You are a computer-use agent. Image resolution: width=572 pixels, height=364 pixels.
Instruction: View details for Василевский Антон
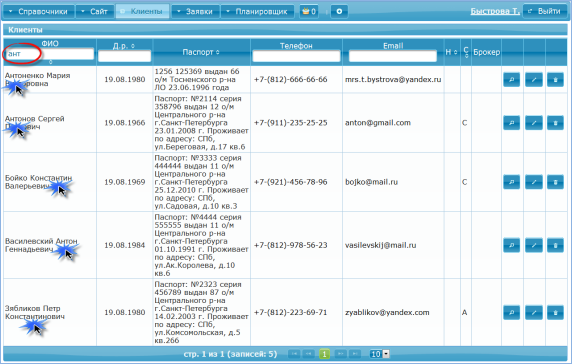point(511,245)
